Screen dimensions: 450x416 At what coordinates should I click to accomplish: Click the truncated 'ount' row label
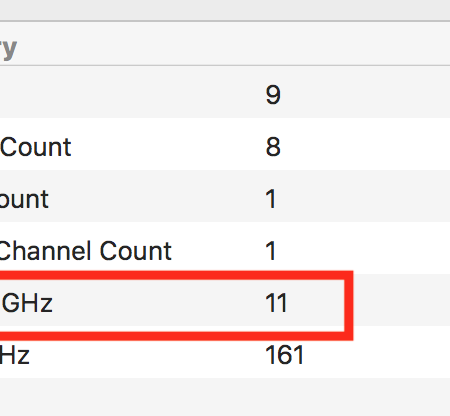click(24, 199)
